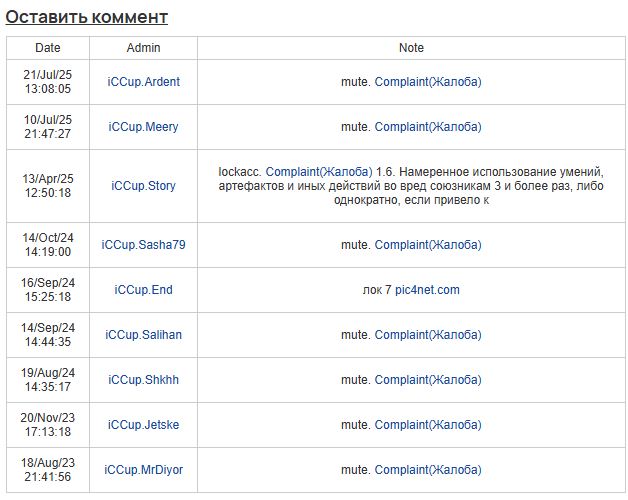Open the Оставить коммент link
Screen dimensions: 628x500
click(x=87, y=17)
